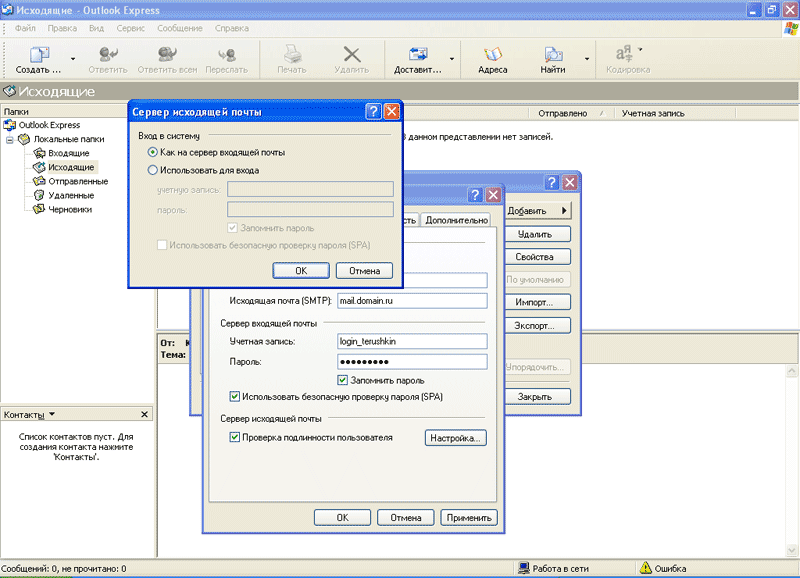Click the Encoding toolbar icon
800x578 pixels.
pos(623,54)
